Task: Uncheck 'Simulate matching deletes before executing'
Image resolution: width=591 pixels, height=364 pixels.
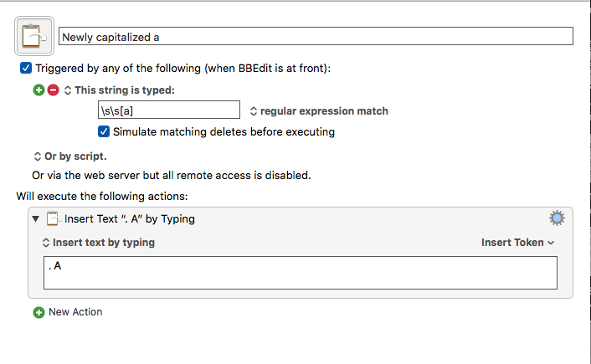Action: click(104, 131)
